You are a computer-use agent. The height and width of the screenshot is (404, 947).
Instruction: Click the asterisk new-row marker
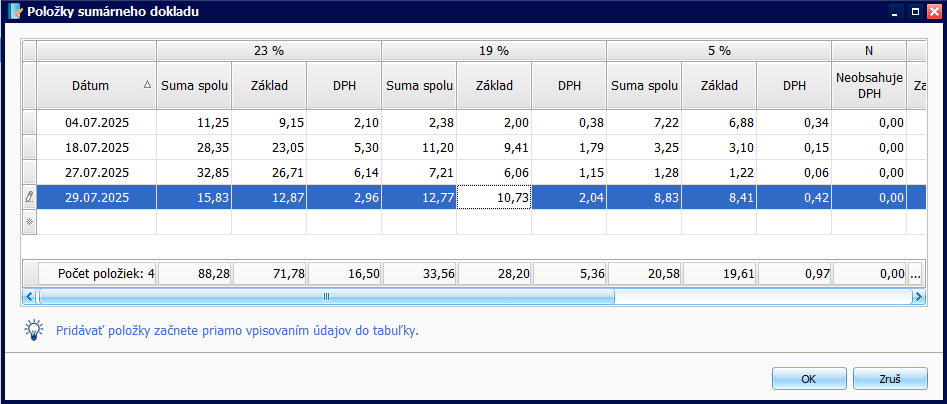29,223
